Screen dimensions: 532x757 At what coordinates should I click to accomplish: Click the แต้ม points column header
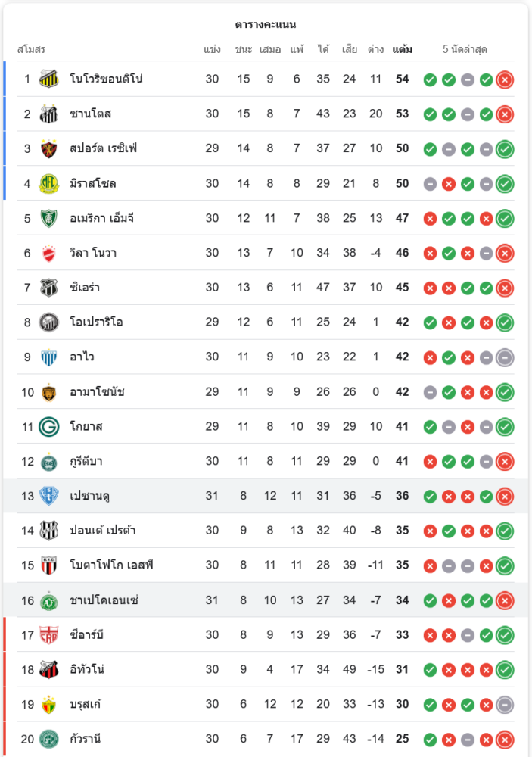pyautogui.click(x=403, y=50)
